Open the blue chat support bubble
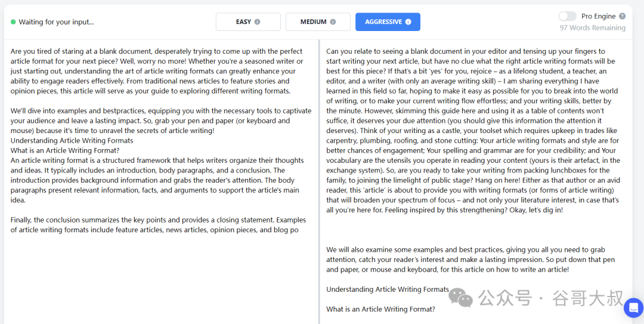 633,307
